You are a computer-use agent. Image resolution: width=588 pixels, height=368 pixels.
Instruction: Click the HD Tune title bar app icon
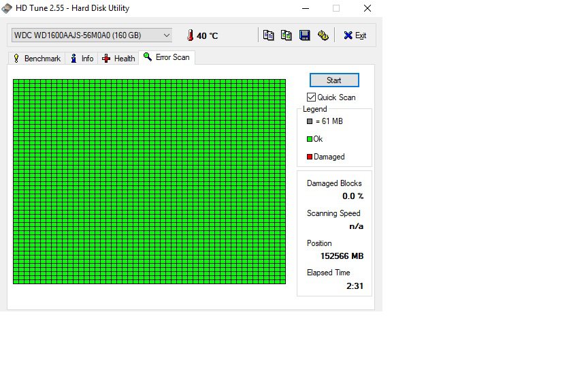point(7,8)
